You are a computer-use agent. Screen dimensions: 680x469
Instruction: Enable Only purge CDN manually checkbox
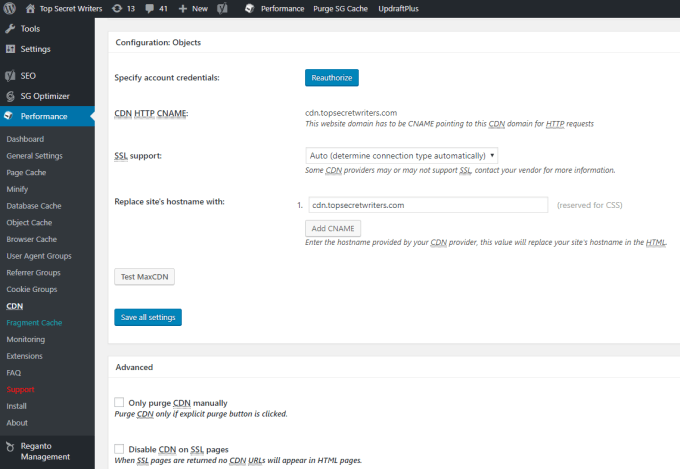click(x=119, y=402)
